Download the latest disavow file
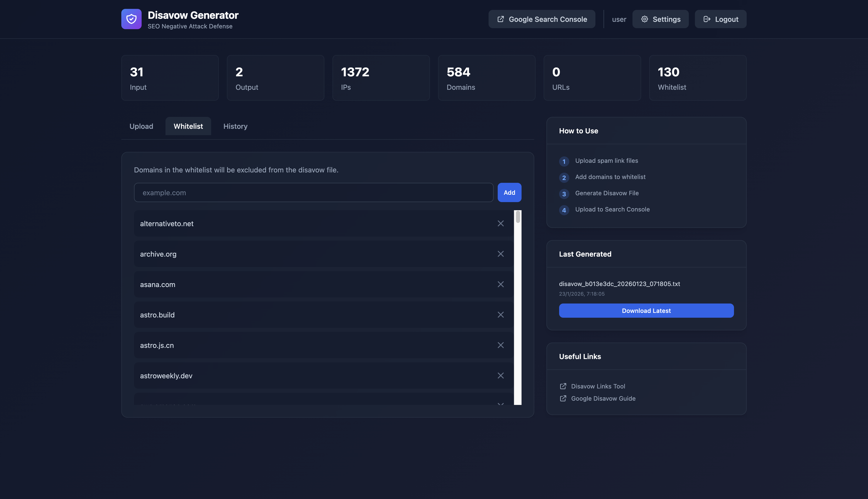Viewport: 868px width, 499px height. pos(646,311)
